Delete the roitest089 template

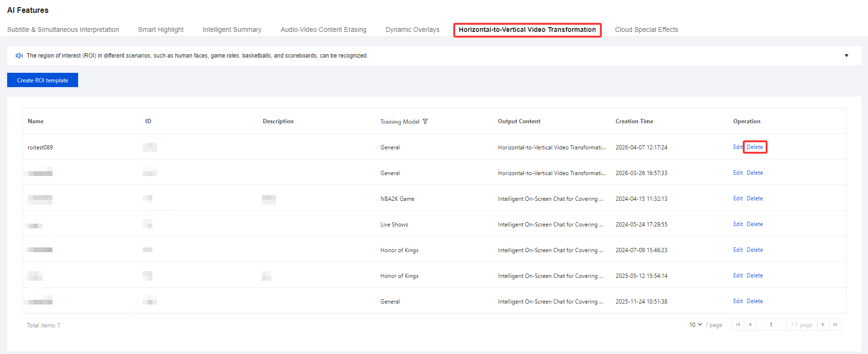[755, 147]
